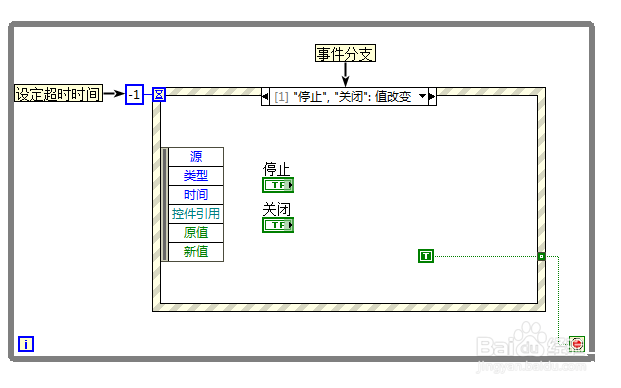Screen dimensions: 621x388
Task: Select the 新值 event data item
Action: pos(196,252)
